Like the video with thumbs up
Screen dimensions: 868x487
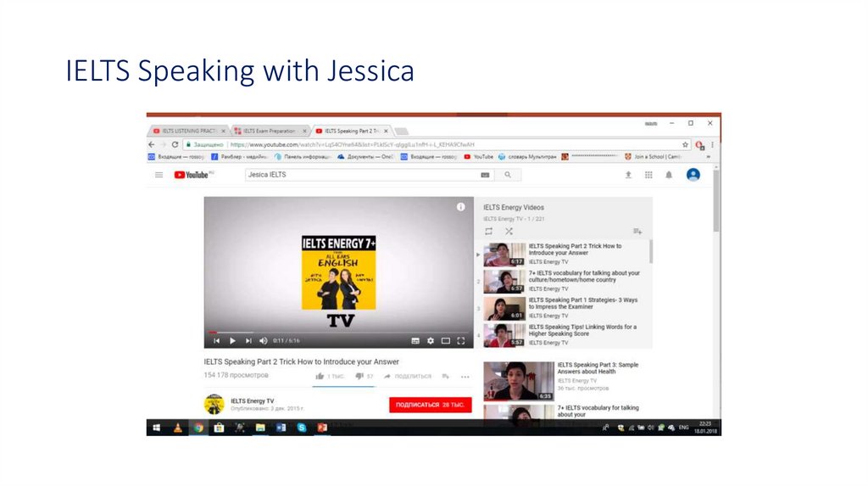pos(320,376)
